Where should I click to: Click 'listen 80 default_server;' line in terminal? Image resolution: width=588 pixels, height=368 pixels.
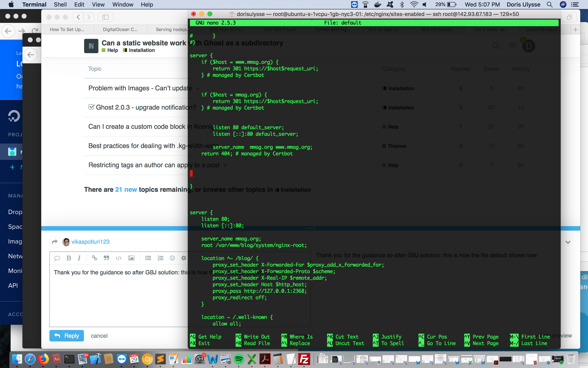point(248,127)
